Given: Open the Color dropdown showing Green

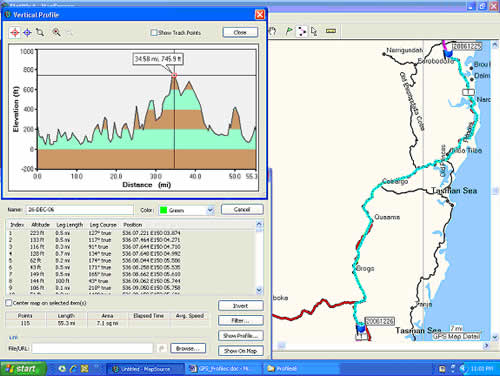Looking at the screenshot, I should [x=210, y=210].
